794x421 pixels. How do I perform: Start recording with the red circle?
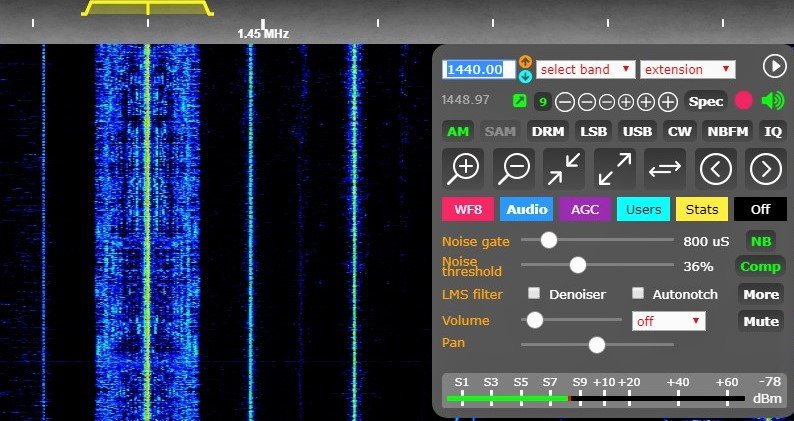[744, 101]
